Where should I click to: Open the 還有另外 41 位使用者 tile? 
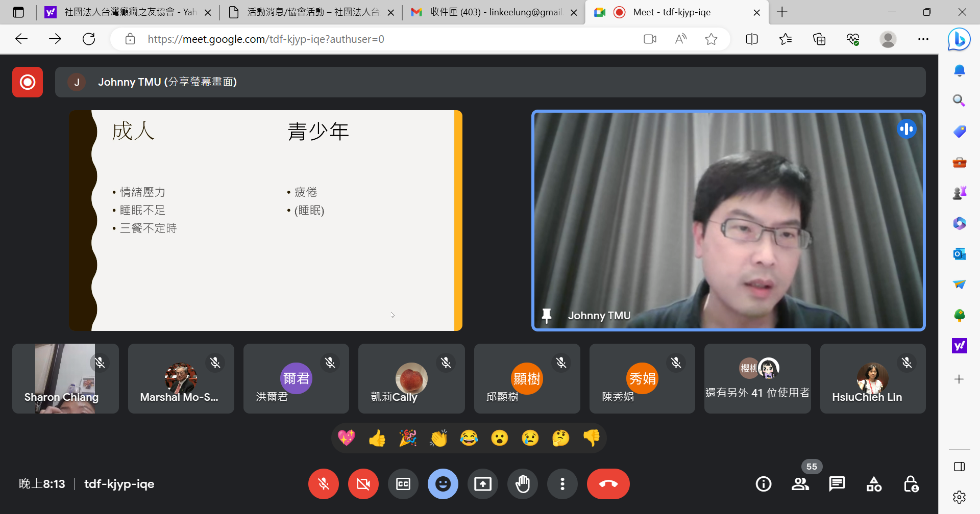coord(757,378)
